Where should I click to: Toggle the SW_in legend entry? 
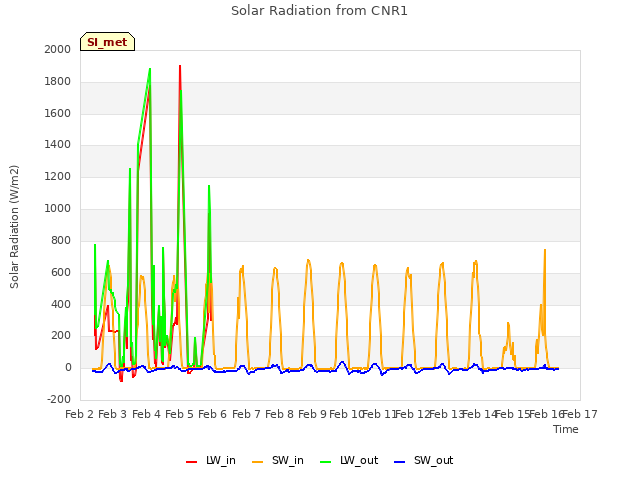click(x=278, y=460)
